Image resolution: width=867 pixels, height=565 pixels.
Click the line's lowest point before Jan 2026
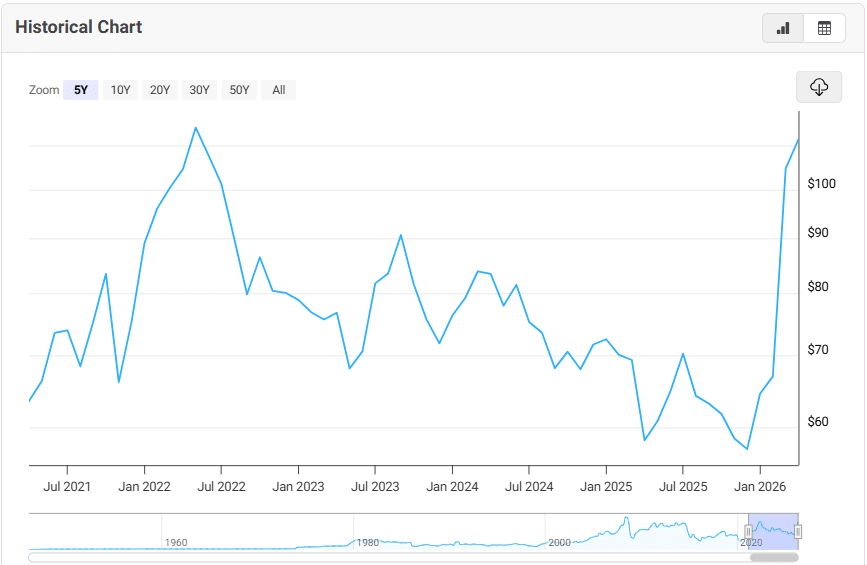[x=747, y=449]
